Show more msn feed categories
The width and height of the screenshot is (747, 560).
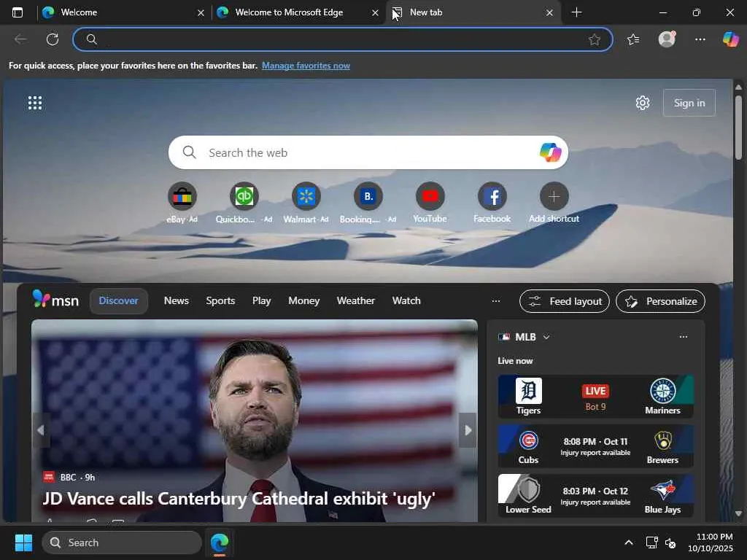tap(495, 301)
